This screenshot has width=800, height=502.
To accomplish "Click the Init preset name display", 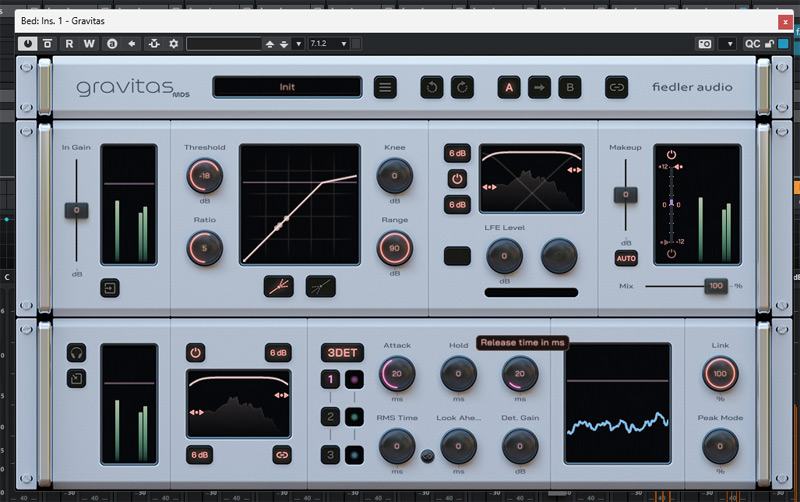I will tap(287, 88).
